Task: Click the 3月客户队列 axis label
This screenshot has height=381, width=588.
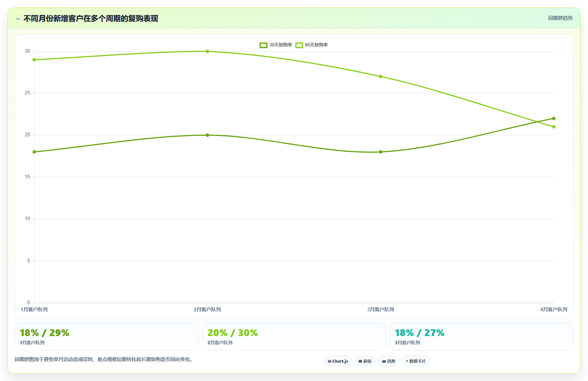Action: tap(381, 309)
